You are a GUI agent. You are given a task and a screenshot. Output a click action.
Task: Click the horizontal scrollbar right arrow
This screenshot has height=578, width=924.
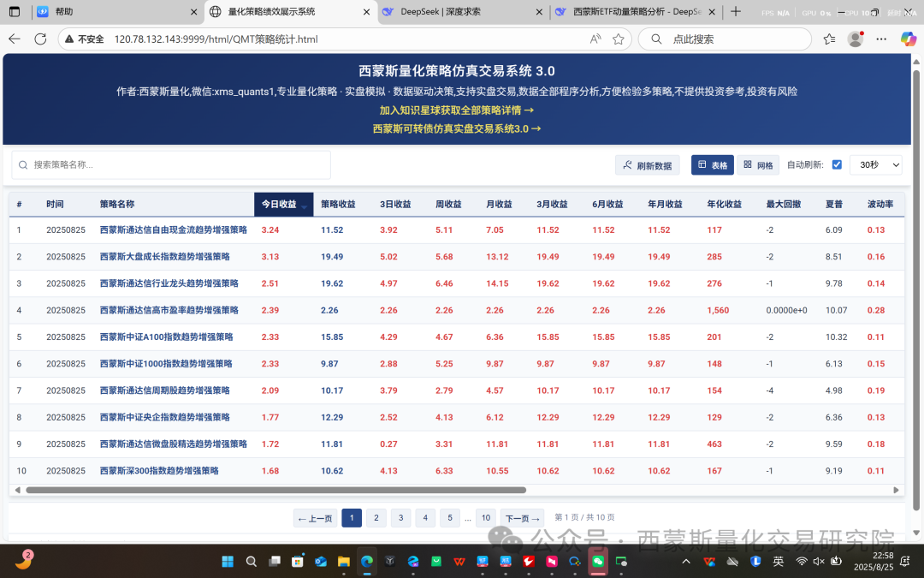[897, 490]
